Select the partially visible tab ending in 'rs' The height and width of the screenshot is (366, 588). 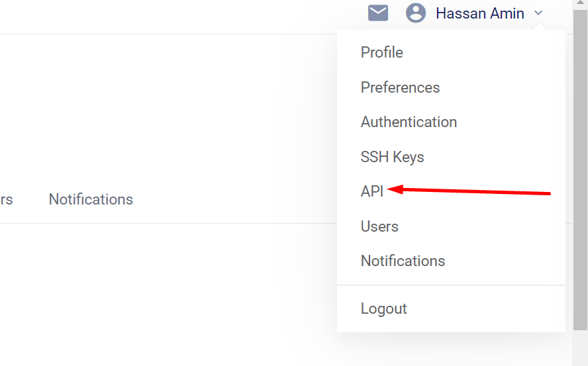tap(7, 199)
